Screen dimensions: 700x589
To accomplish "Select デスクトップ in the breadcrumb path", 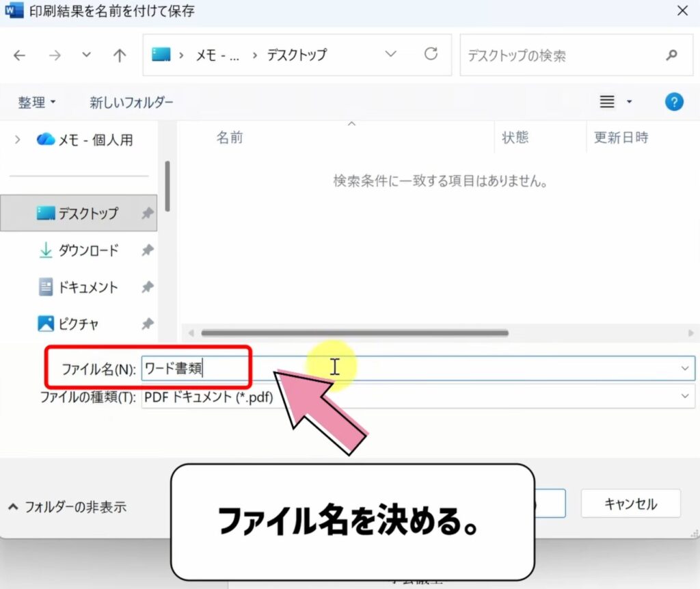I will tap(295, 55).
